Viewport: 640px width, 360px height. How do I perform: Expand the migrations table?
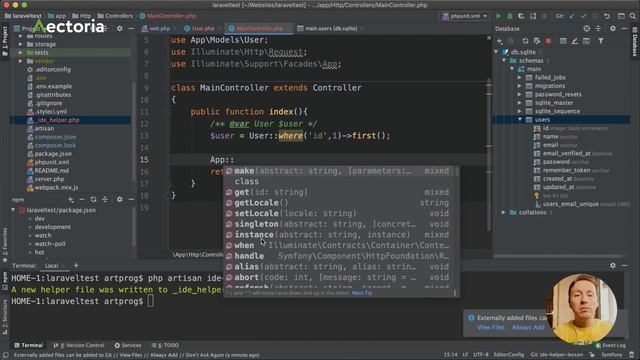point(520,86)
